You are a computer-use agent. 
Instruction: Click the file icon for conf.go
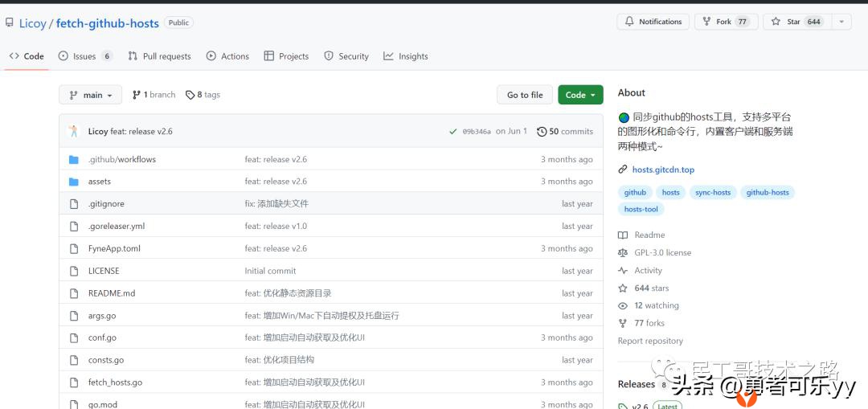coord(74,338)
